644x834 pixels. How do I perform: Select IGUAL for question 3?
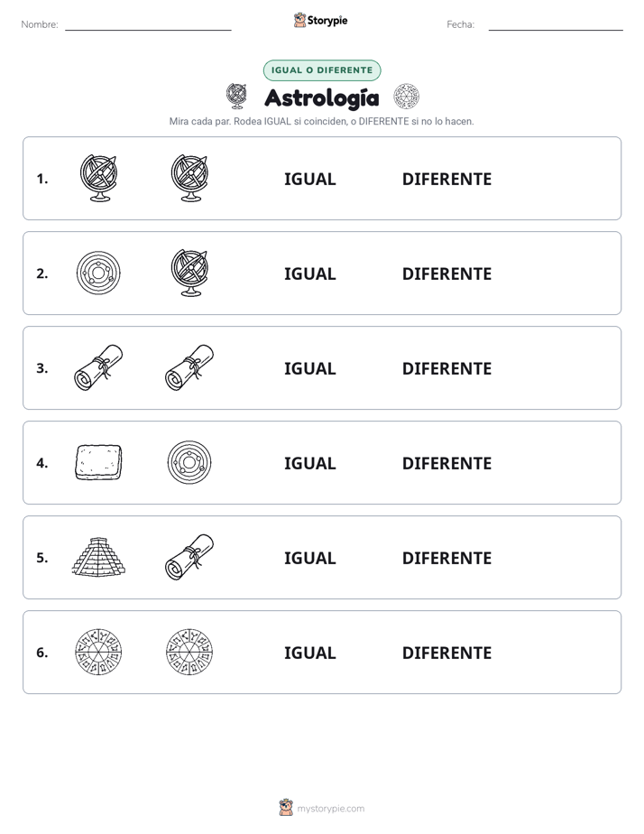pos(309,368)
